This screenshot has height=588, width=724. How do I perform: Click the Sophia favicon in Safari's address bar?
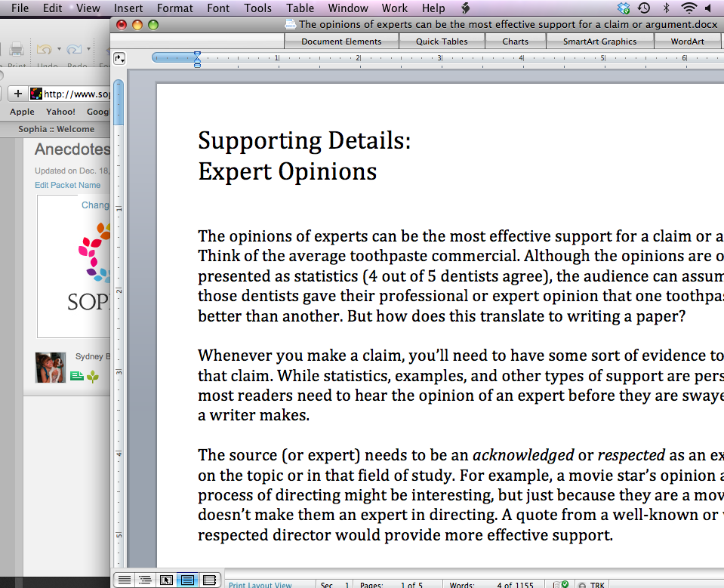coord(36,94)
